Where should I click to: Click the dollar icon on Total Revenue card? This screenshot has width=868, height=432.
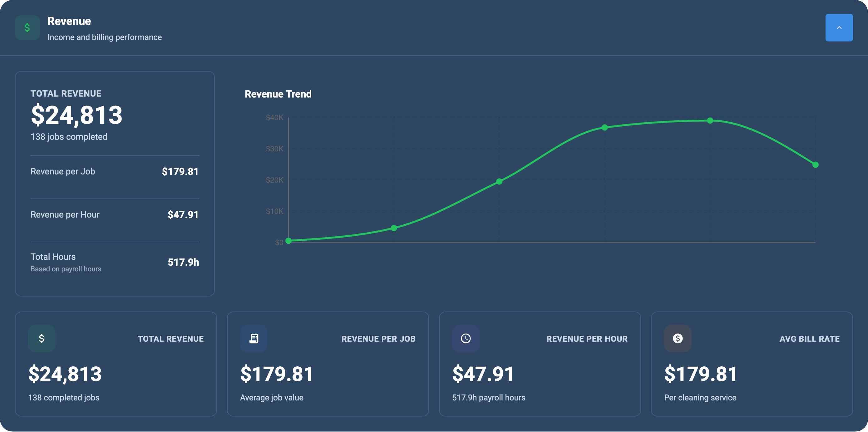(42, 339)
